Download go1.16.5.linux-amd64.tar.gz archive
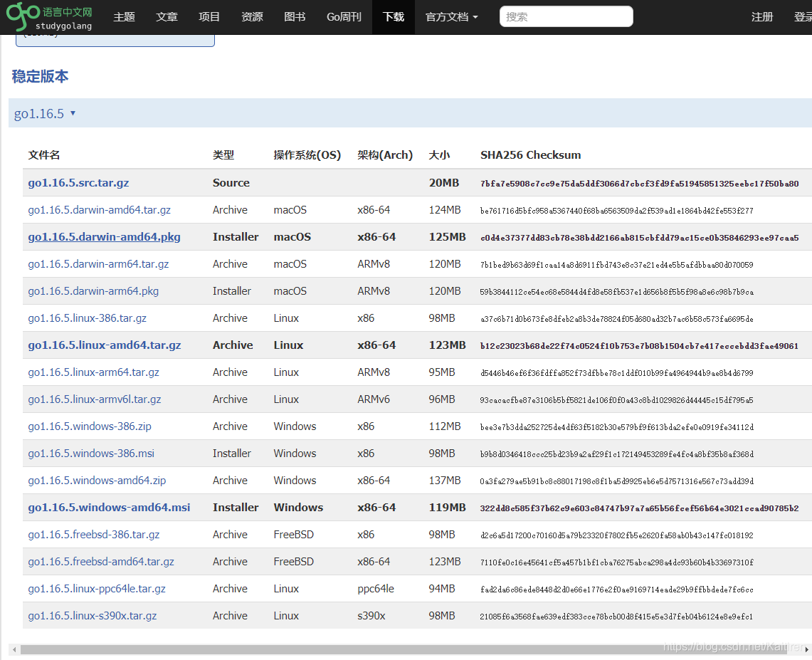812x660 pixels. [x=104, y=345]
